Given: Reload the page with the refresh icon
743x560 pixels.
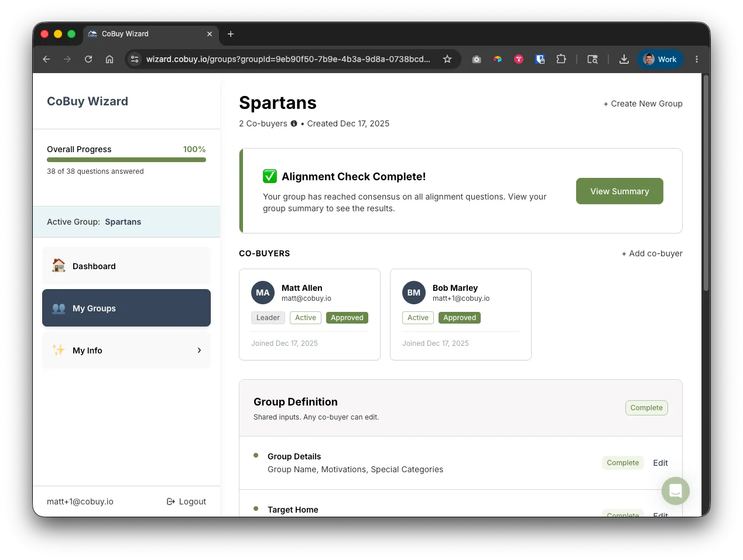Looking at the screenshot, I should (88, 59).
